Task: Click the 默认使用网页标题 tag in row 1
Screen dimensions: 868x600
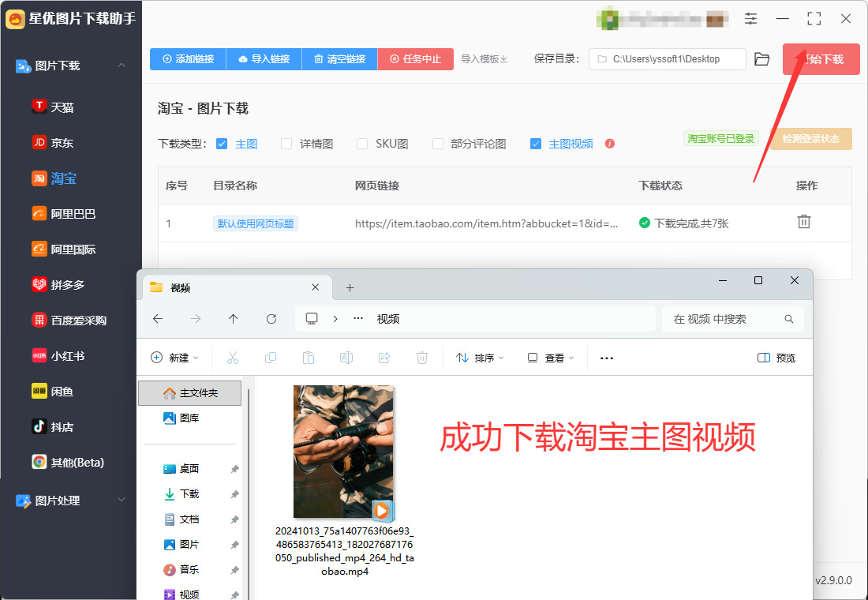Action: tap(255, 223)
